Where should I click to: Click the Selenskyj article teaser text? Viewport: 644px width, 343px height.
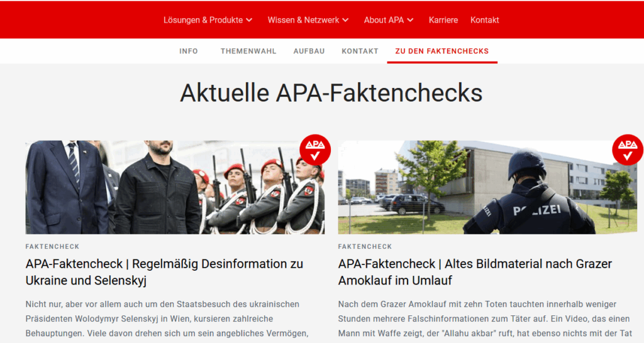(167, 319)
